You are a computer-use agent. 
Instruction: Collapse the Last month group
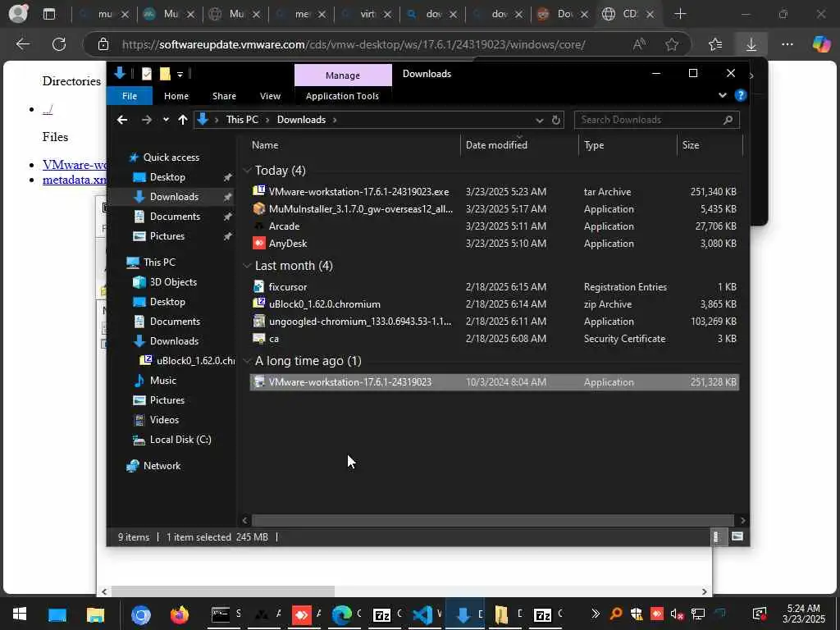247,266
